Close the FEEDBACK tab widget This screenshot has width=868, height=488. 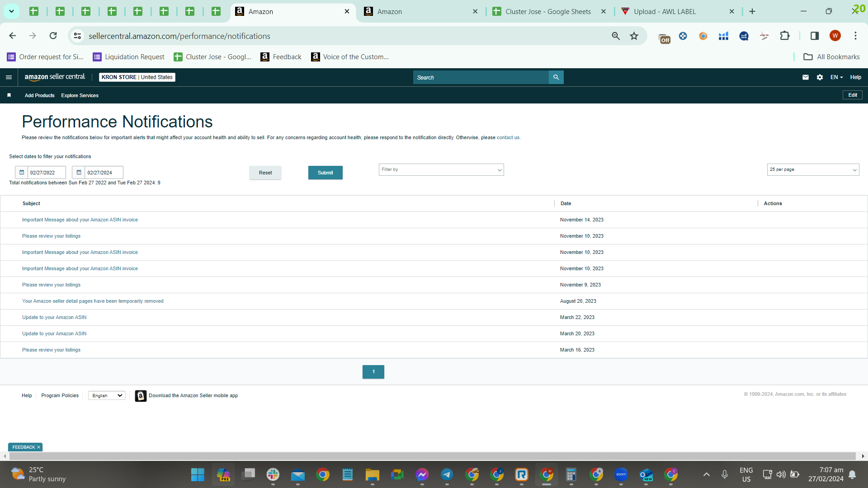38,447
